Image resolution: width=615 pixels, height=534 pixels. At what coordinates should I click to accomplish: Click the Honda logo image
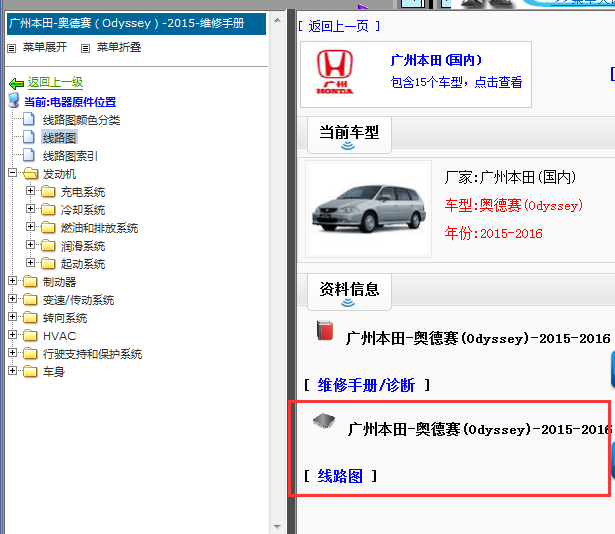coord(335,72)
